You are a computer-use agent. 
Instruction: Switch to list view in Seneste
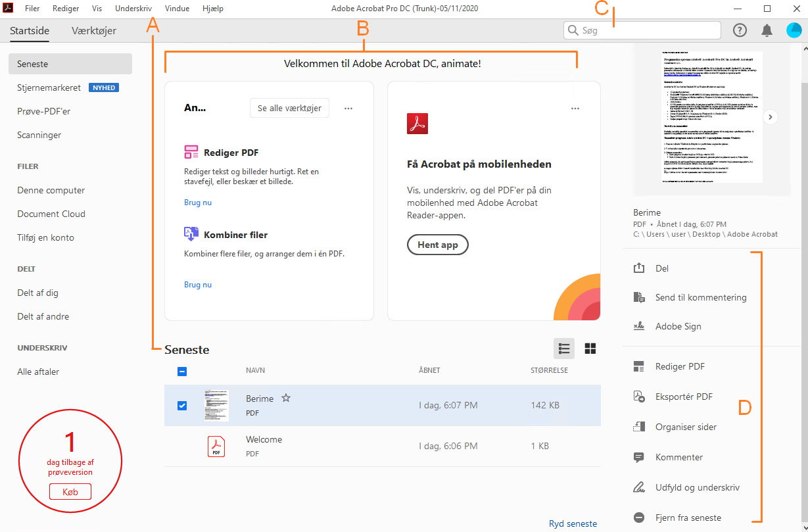click(x=564, y=349)
